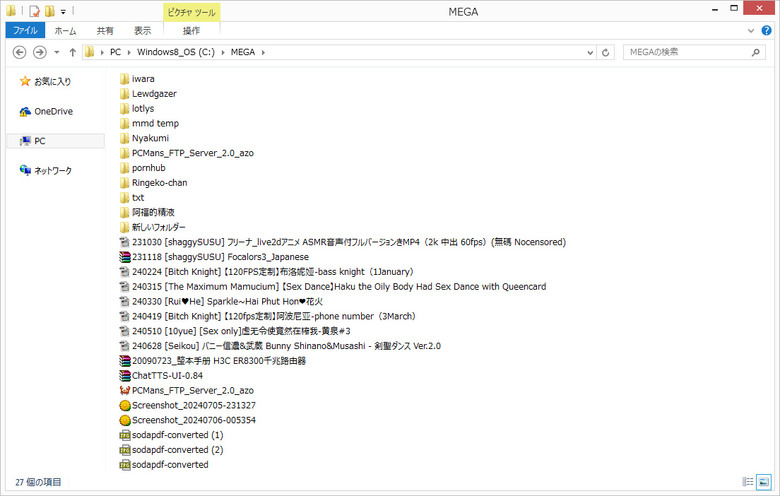Select the 阿福的精液 folder name

pyautogui.click(x=153, y=213)
